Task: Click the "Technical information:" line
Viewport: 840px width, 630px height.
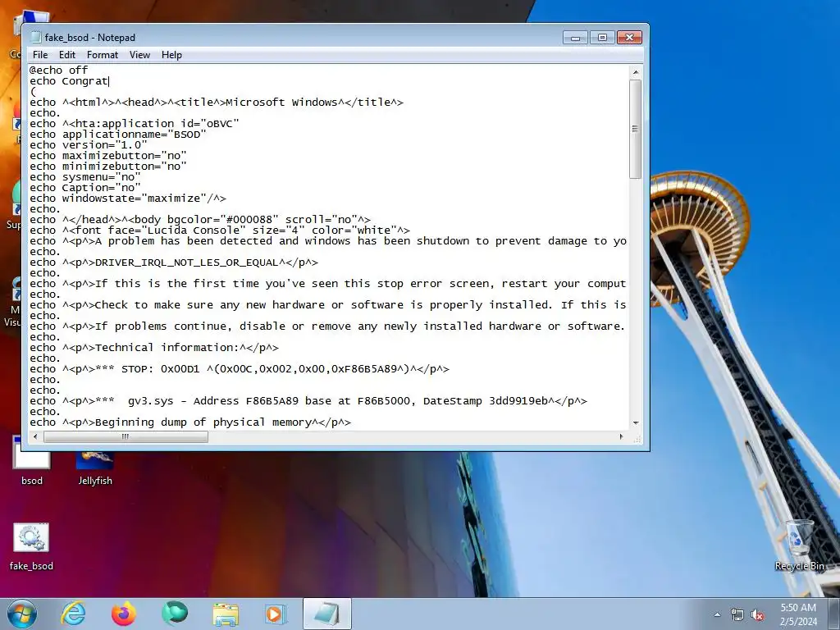Action: (x=154, y=348)
